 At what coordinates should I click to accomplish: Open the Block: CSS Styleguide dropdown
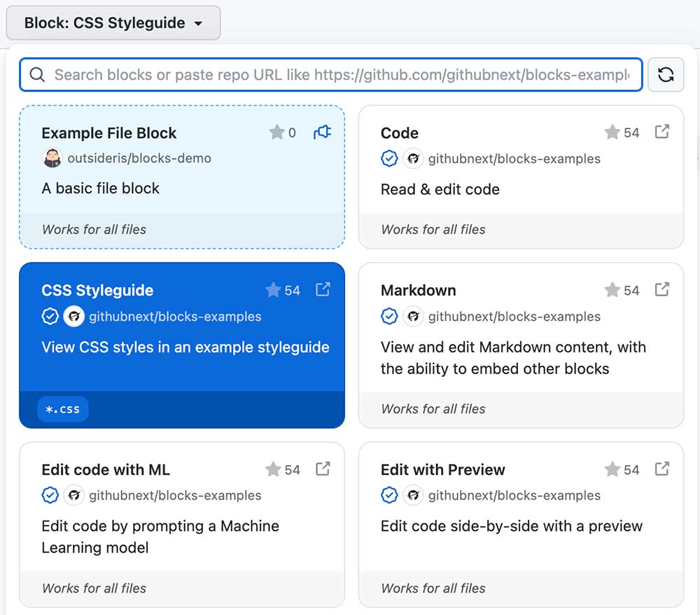(113, 23)
